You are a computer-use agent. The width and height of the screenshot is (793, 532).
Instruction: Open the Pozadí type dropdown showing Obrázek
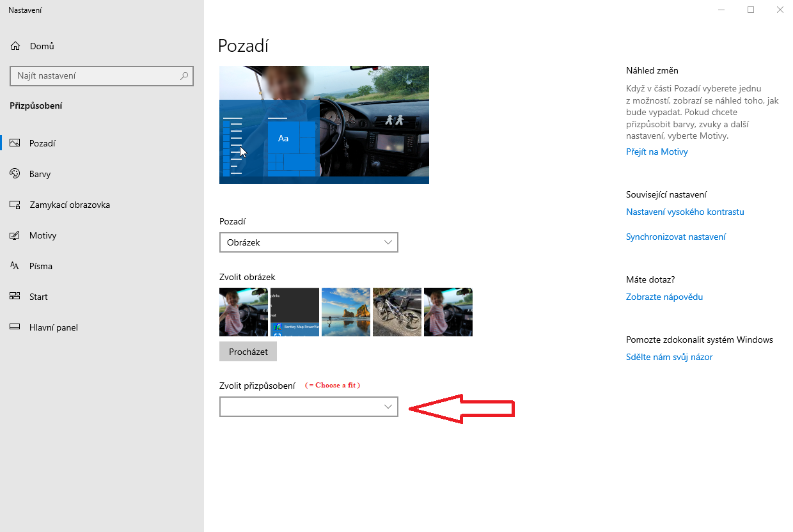tap(309, 242)
